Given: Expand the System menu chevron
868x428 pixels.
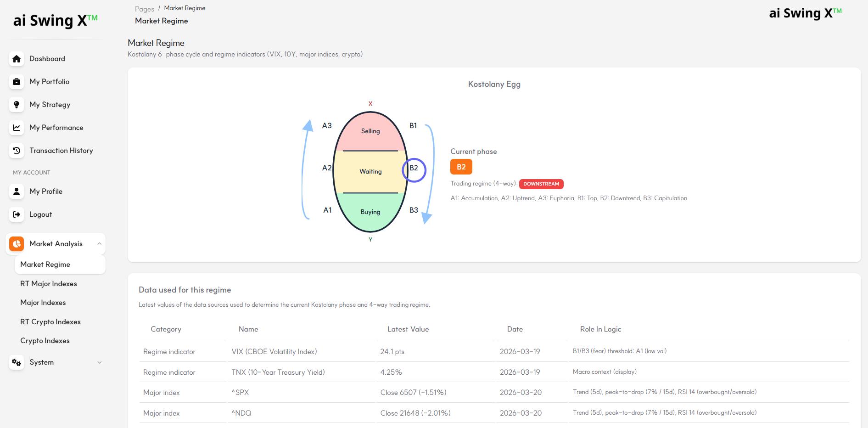Looking at the screenshot, I should [x=99, y=362].
